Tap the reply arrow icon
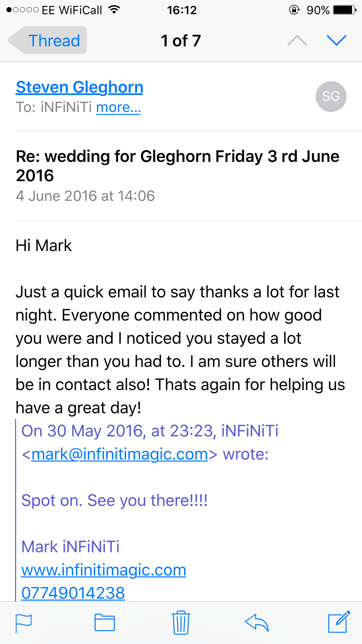The height and width of the screenshot is (644, 362). 257,622
